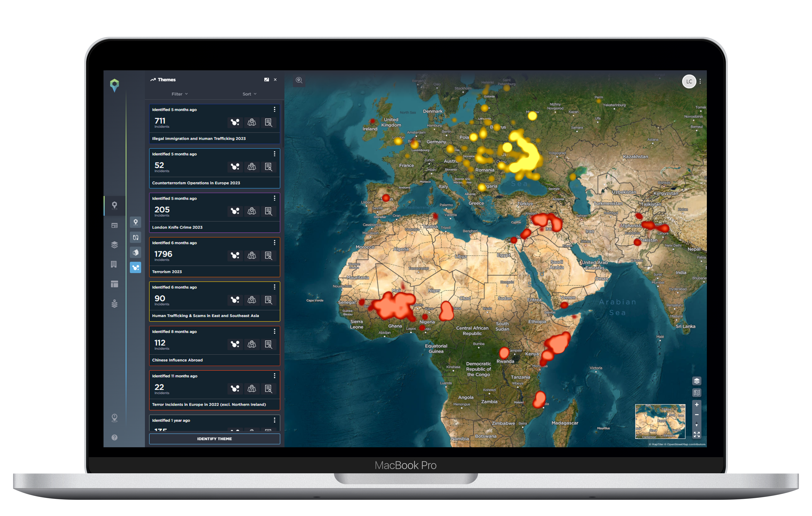Close the Themes panel
Screen dimensions: 812x516
point(276,80)
